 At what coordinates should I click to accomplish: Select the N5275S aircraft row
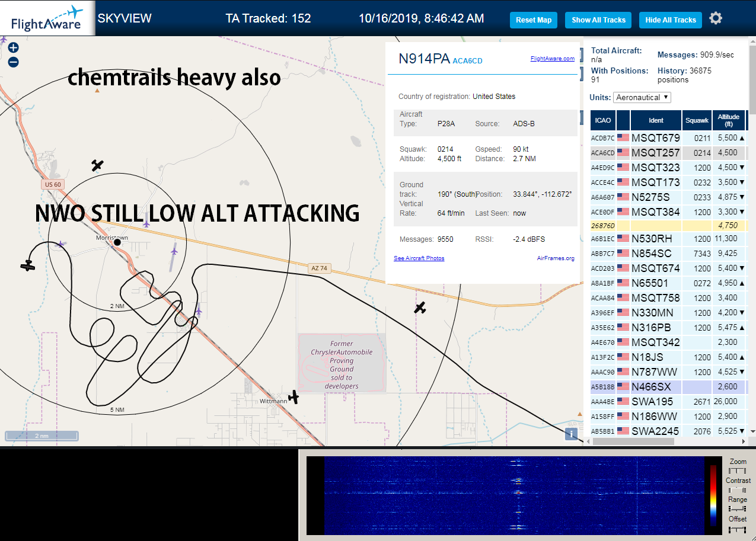[x=668, y=197]
